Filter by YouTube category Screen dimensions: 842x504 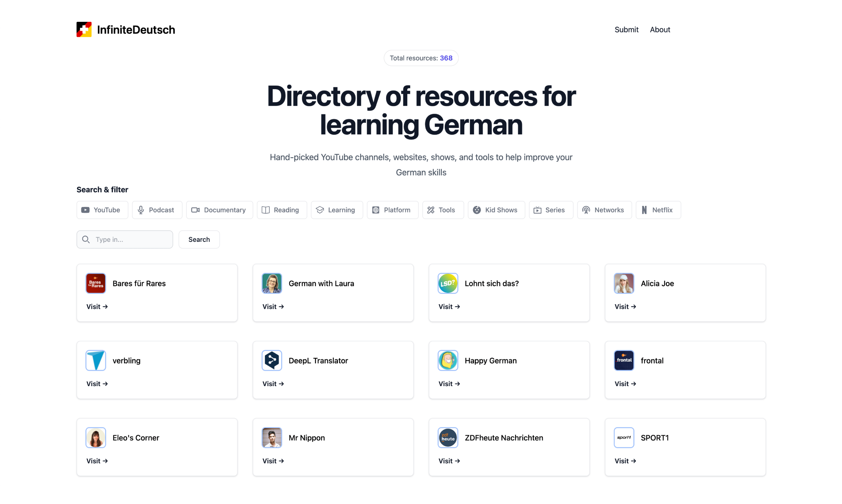click(102, 210)
